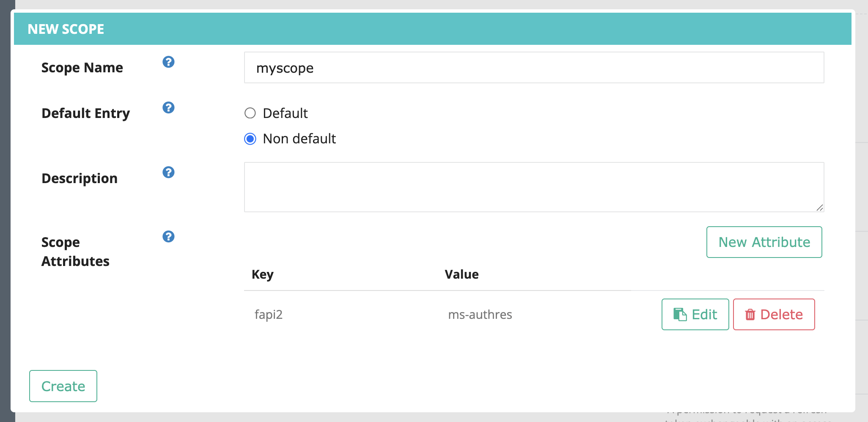Click the NEW SCOPE dialog title bar
Screen dimensions: 868x422
(x=432, y=29)
